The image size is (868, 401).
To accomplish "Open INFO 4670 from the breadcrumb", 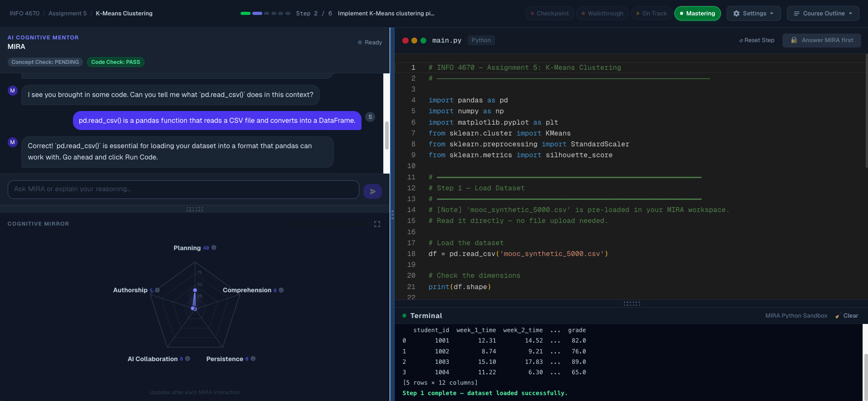I will [24, 14].
